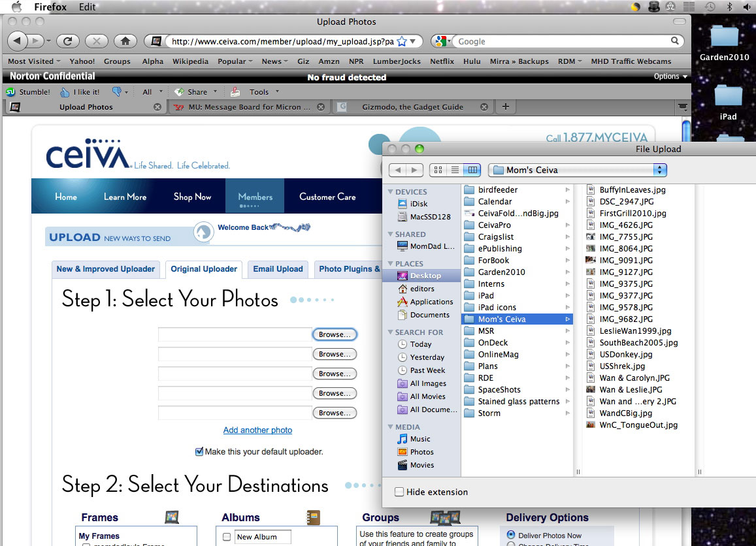The image size is (756, 546).
Task: Open StumbleUpon Tools dropdown
Action: point(263,91)
